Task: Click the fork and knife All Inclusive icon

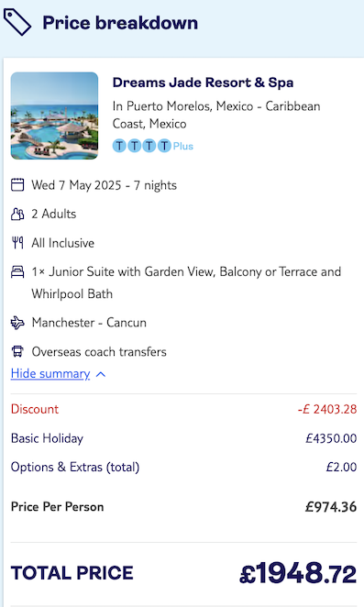Action: point(17,243)
